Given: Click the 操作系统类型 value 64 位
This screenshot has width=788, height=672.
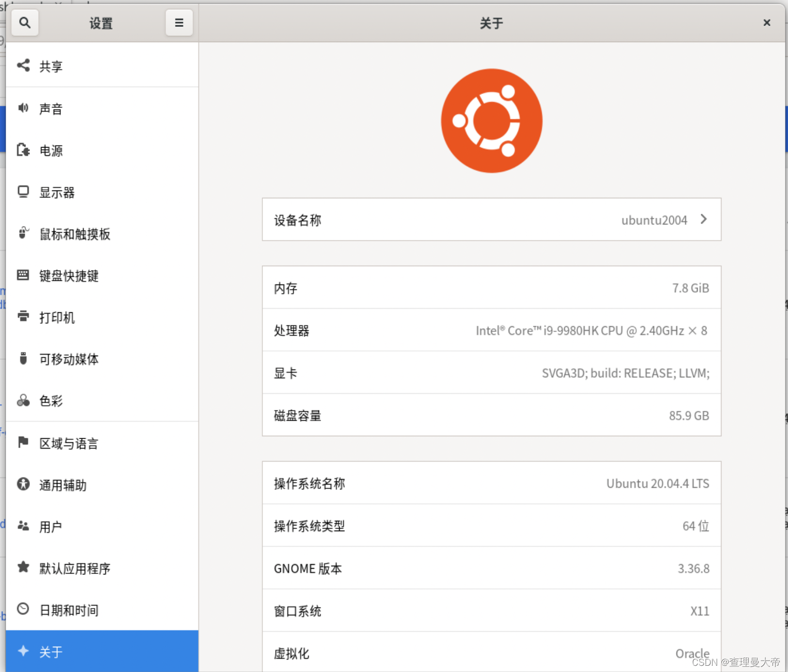Looking at the screenshot, I should [696, 526].
